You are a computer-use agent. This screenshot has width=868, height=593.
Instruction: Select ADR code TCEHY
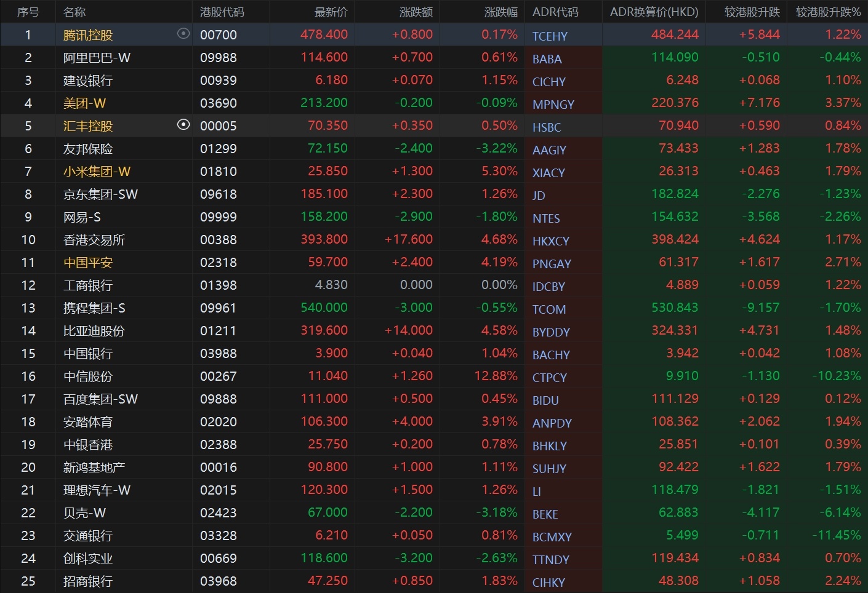pyautogui.click(x=550, y=36)
